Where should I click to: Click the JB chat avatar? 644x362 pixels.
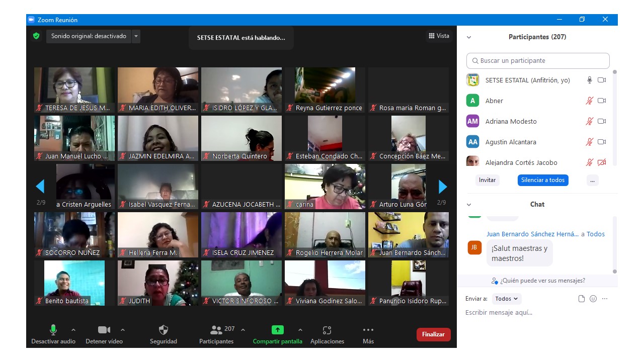coord(474,247)
